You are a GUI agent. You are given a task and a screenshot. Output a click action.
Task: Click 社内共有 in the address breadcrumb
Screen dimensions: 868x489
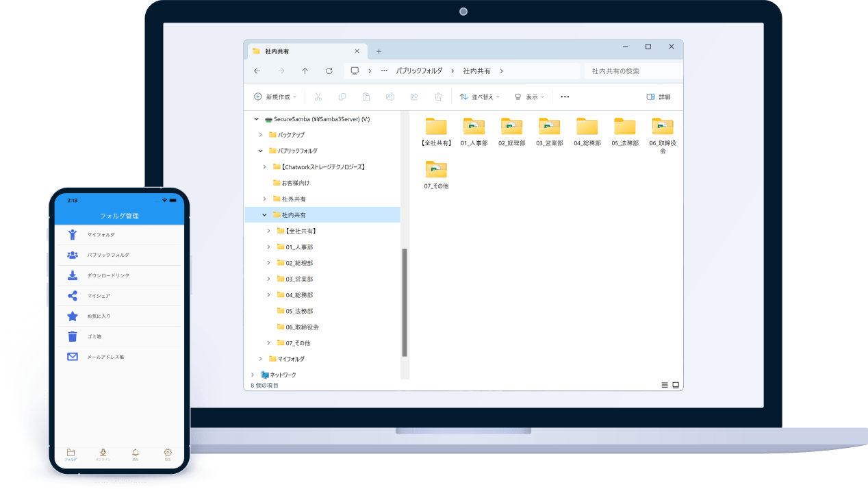476,71
